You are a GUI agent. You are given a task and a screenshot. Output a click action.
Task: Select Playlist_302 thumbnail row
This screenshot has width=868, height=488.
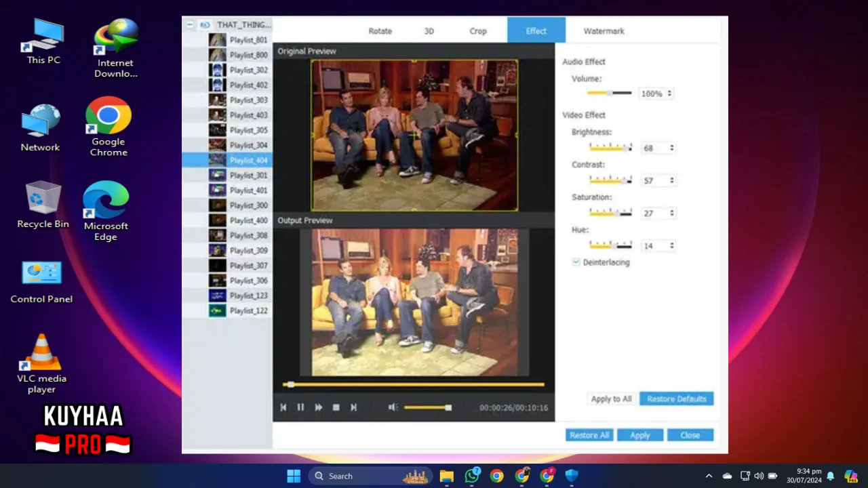click(x=227, y=70)
